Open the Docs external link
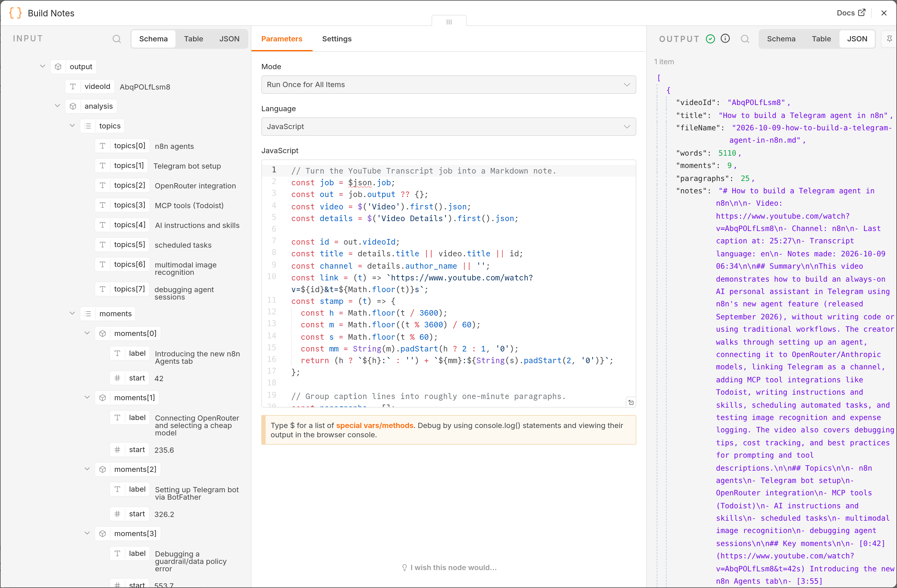 (851, 13)
